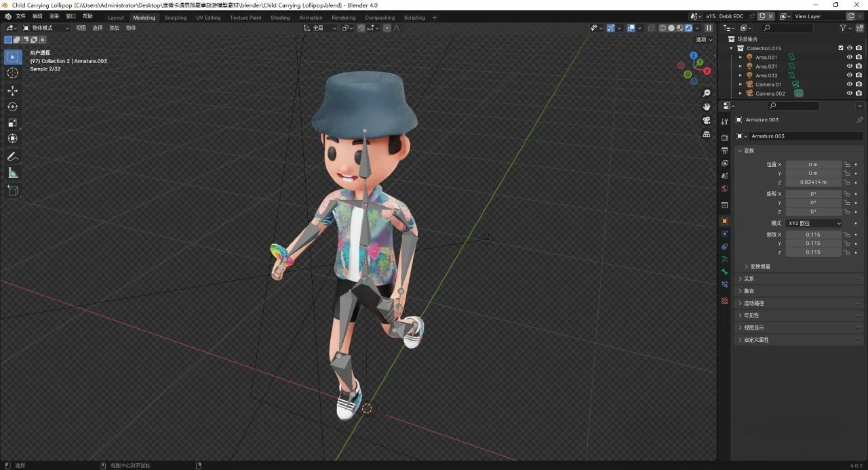Expand the 可见性 (Visibility) panel
The width and height of the screenshot is (868, 470).
click(800, 315)
